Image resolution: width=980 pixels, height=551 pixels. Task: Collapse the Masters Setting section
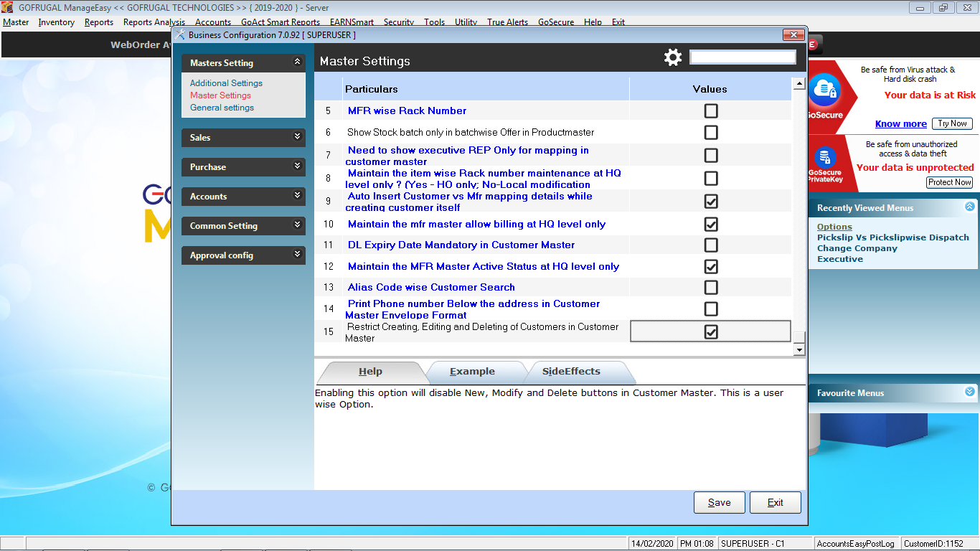point(298,63)
